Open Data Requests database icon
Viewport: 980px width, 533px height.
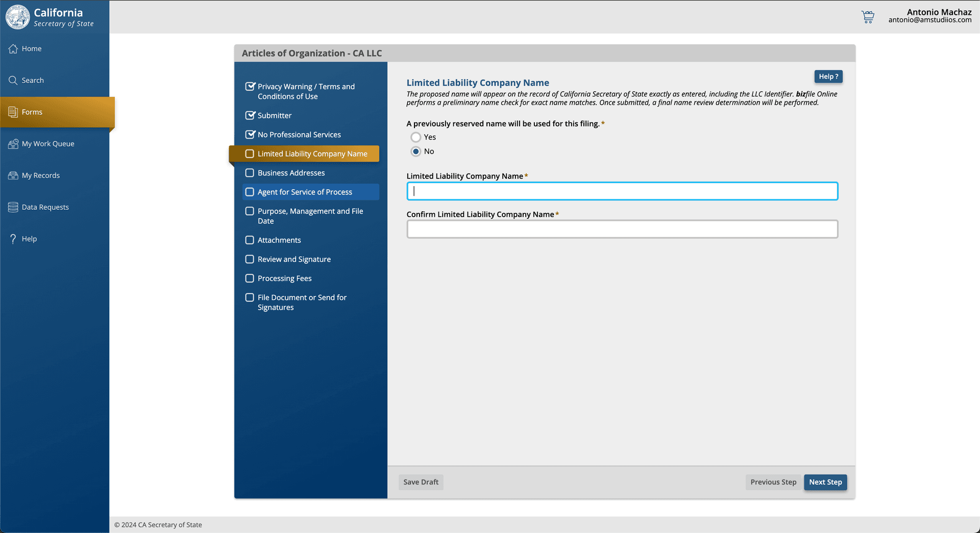[13, 207]
